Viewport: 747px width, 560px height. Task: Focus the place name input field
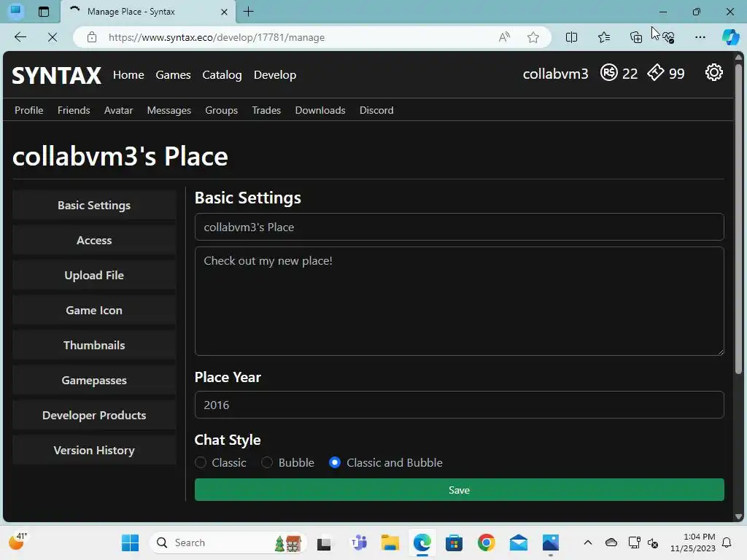[460, 227]
